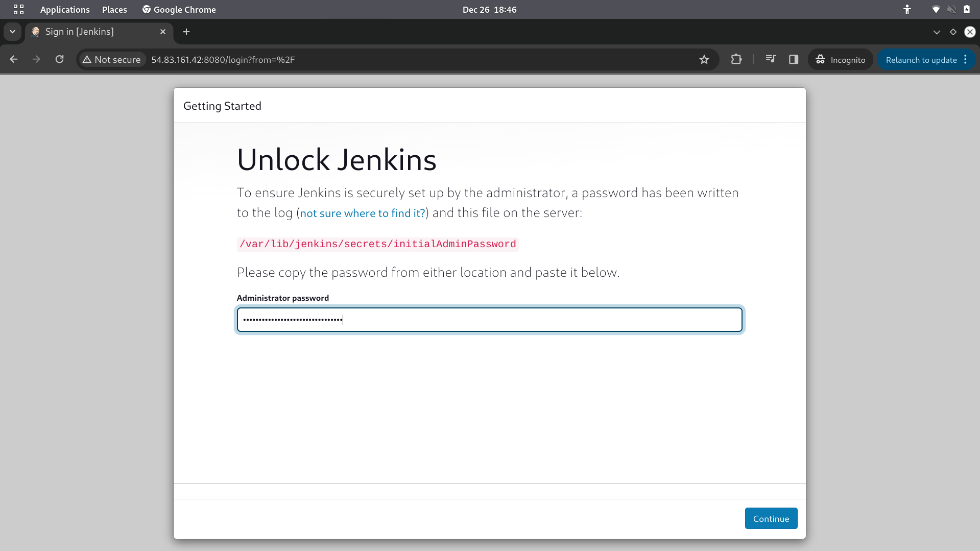Screen dimensions: 980x551
Task: Click the Continue button
Action: pyautogui.click(x=771, y=518)
